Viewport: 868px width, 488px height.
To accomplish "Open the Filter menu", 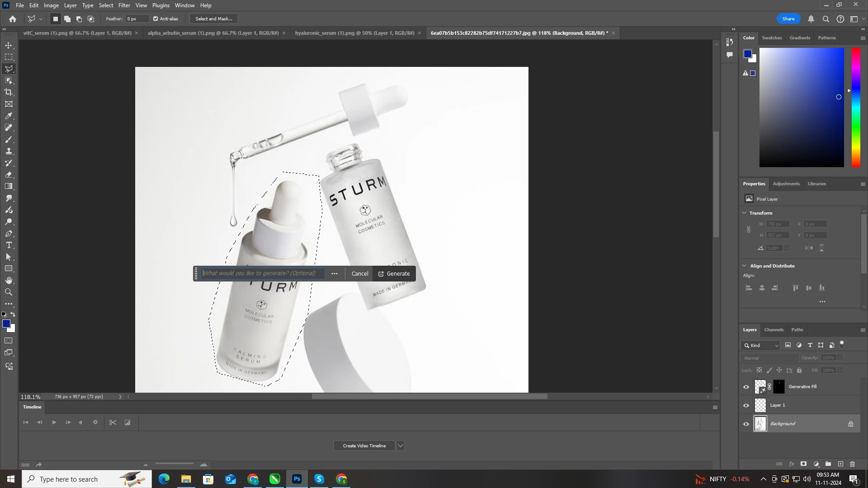I will pos(124,5).
